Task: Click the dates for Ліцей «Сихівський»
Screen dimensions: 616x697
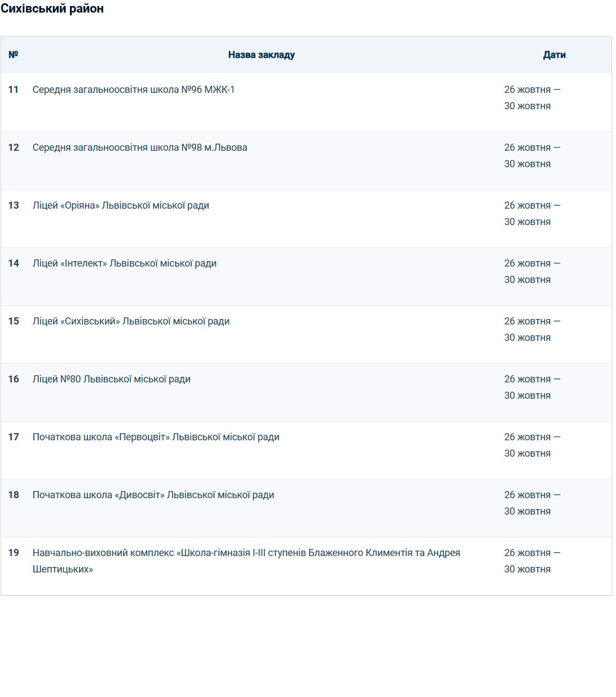Action: [x=532, y=329]
